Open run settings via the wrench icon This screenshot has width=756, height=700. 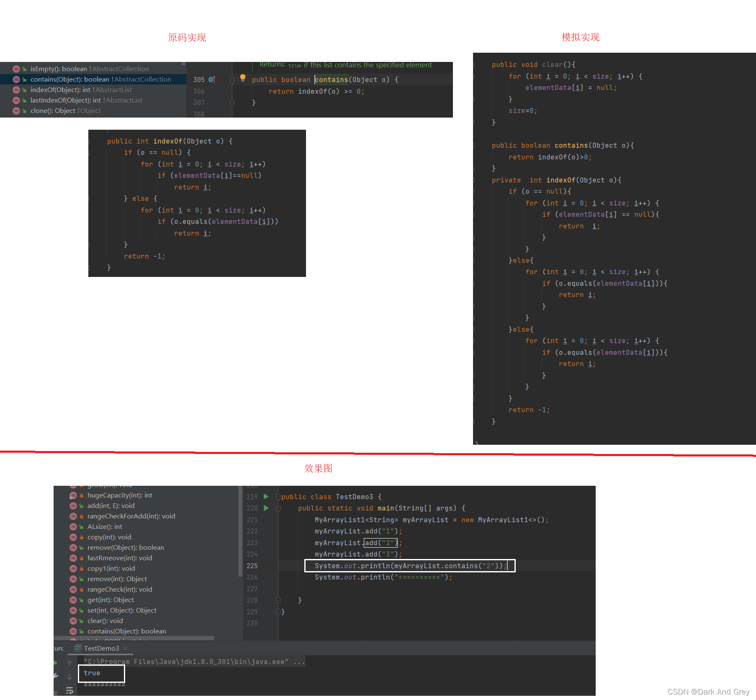coord(56,676)
